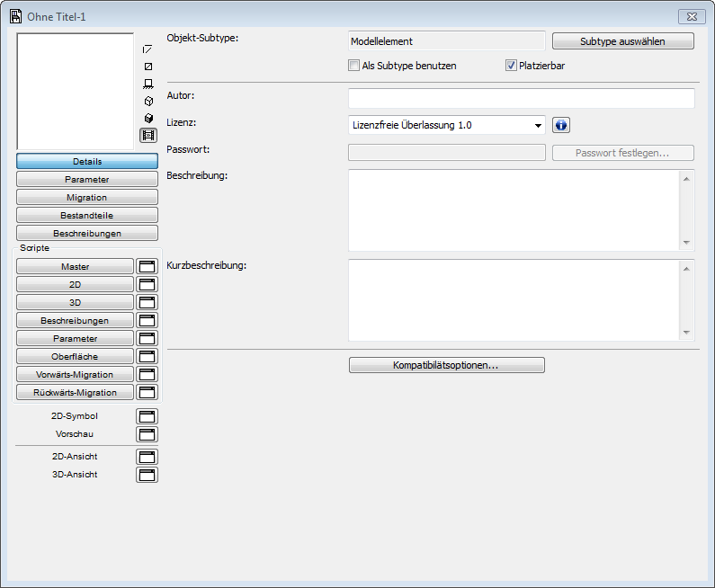Click the Passwort field
The image size is (715, 588).
pyautogui.click(x=446, y=153)
